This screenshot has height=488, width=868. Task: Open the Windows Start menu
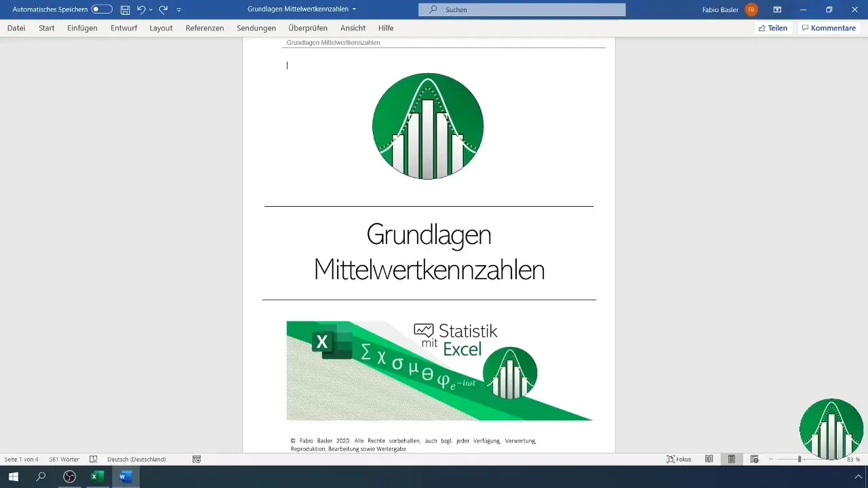coord(13,476)
